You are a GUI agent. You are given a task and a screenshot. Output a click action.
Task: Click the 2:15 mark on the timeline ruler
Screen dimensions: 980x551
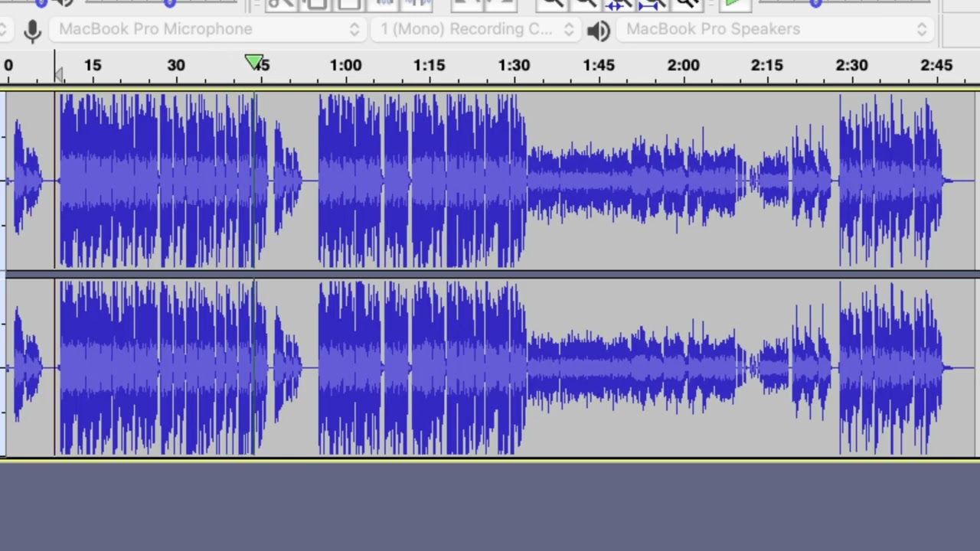tap(767, 66)
